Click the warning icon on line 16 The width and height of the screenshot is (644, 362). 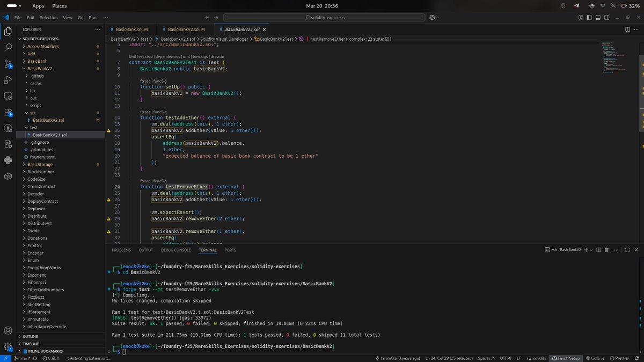pos(109,131)
